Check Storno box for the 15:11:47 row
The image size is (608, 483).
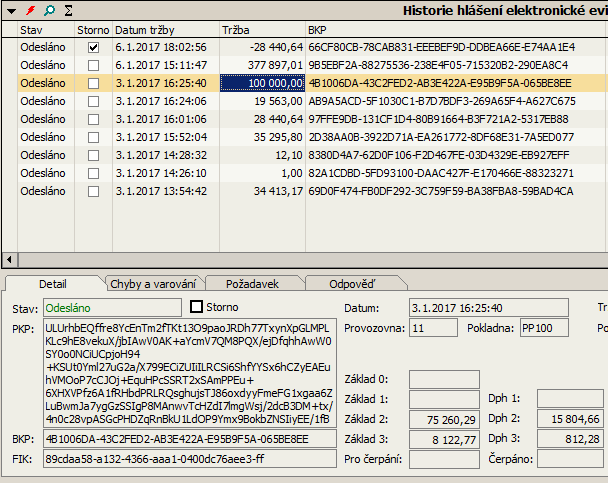pos(94,65)
